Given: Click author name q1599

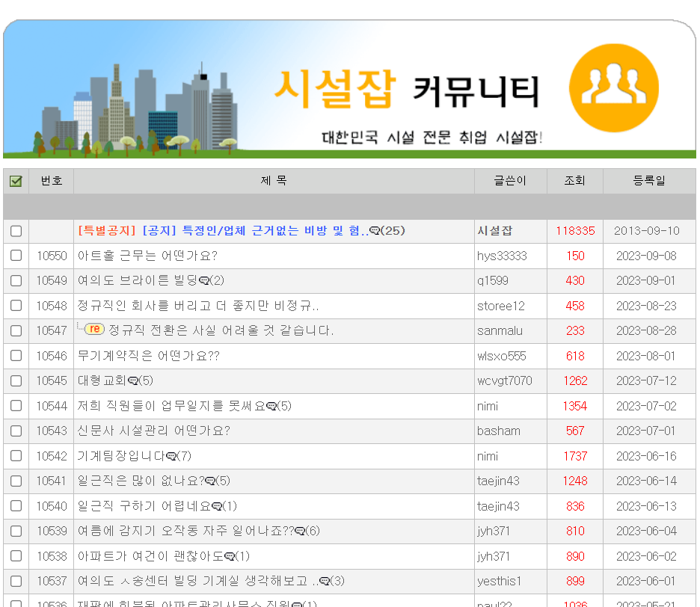Looking at the screenshot, I should (x=492, y=281).
